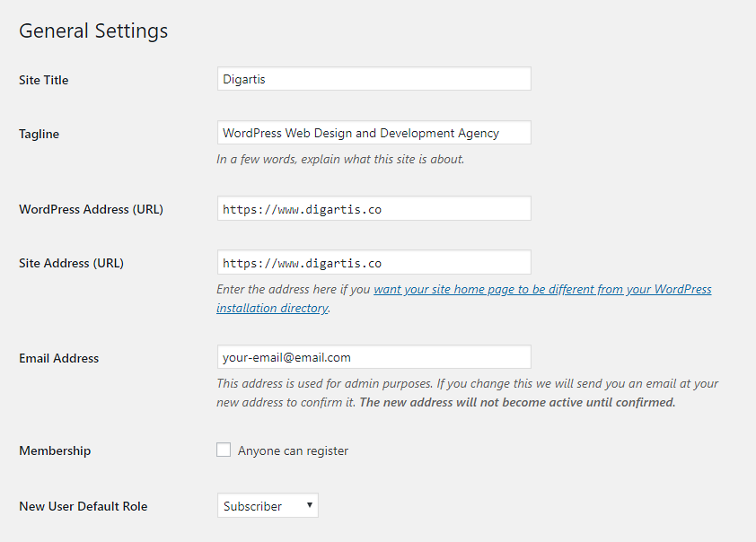
Task: Enable the Anyone can register checkbox
Action: click(x=224, y=450)
